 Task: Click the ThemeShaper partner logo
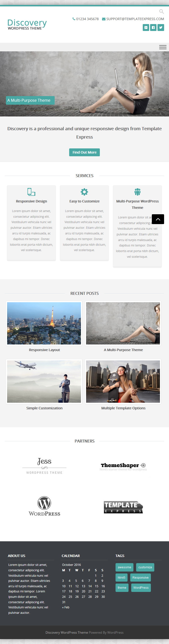tap(123, 466)
